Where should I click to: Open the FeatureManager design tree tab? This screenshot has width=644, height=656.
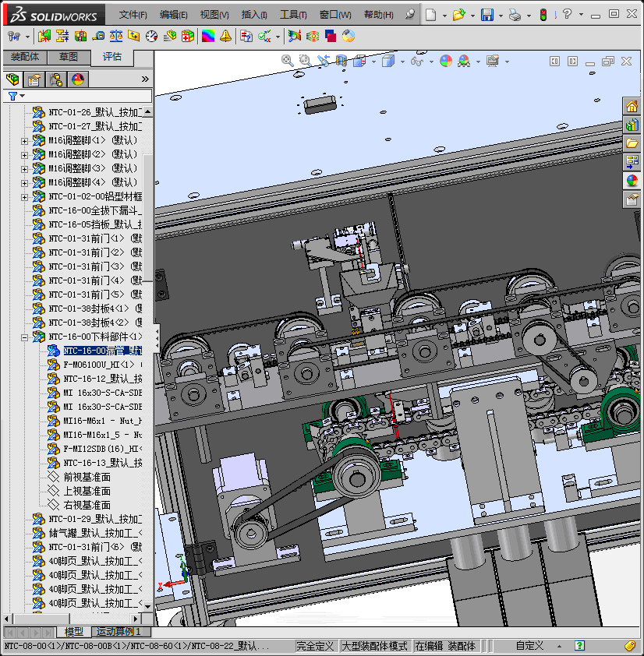click(x=12, y=79)
